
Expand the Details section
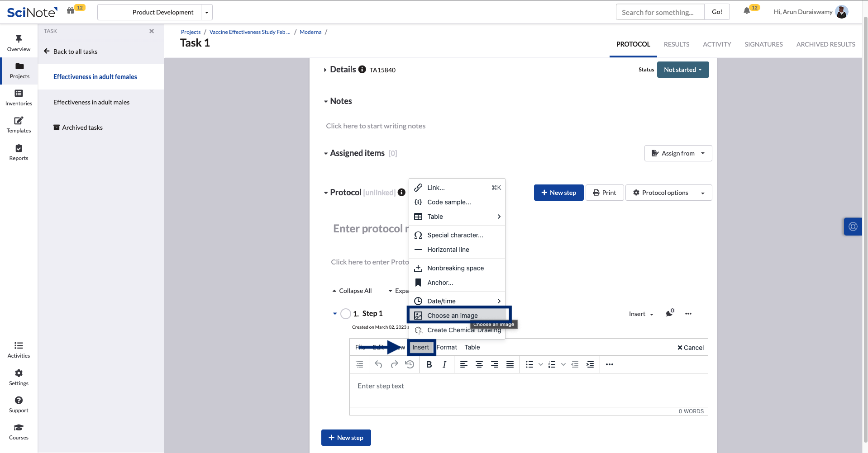coord(325,70)
